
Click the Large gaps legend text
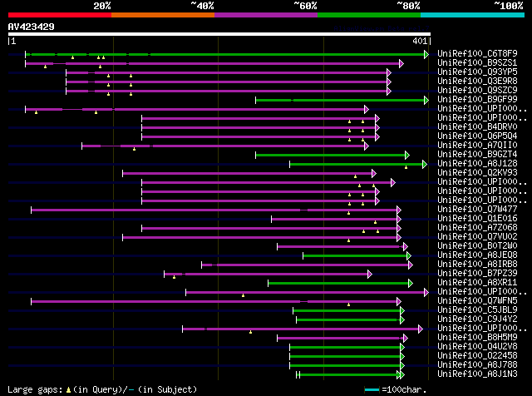(x=102, y=389)
